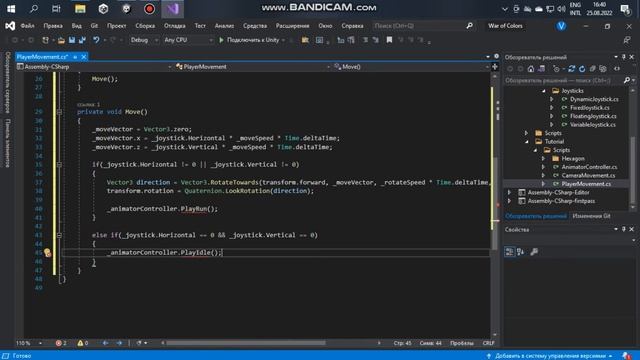
Task: Open the Debug configuration dropdown
Action: 144,40
